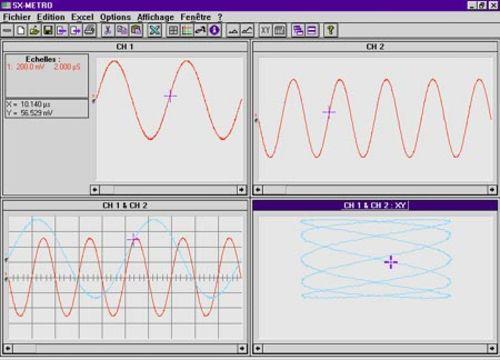Click the purple arrow icon left of Print
500x360 pixels.
pos(75,30)
